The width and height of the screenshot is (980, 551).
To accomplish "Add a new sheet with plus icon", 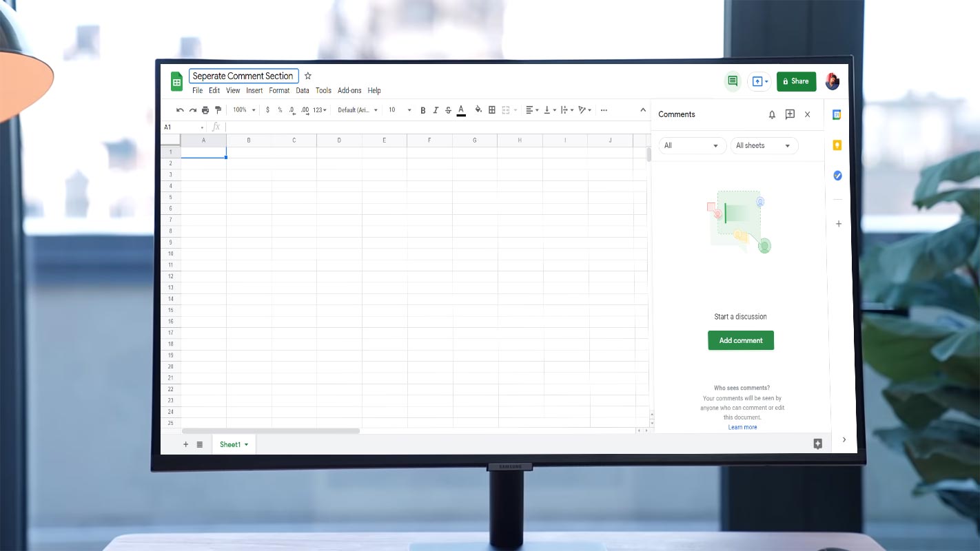I will click(185, 444).
